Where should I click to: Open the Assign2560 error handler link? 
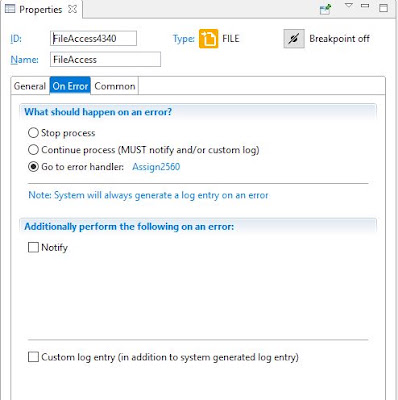156,167
